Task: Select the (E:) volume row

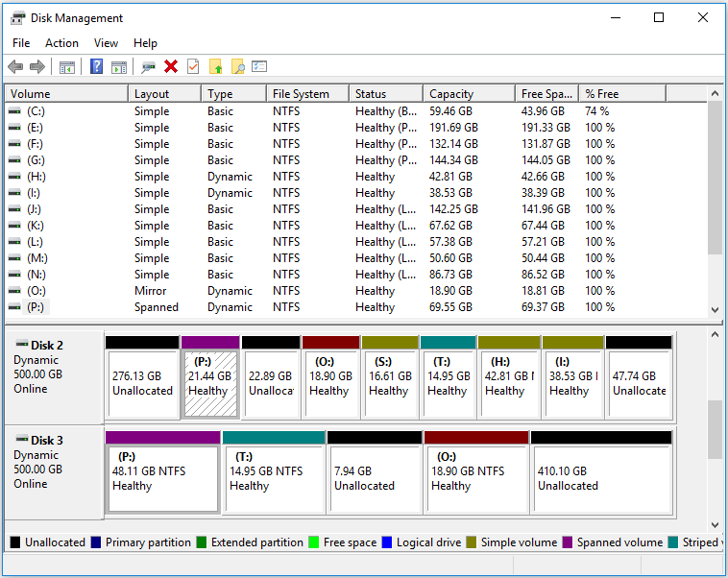Action: 356,128
